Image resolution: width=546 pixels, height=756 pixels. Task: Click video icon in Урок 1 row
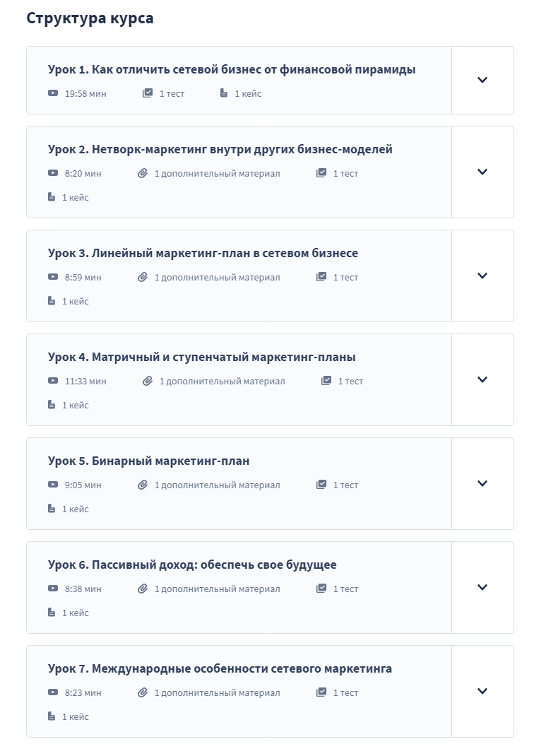pos(53,93)
